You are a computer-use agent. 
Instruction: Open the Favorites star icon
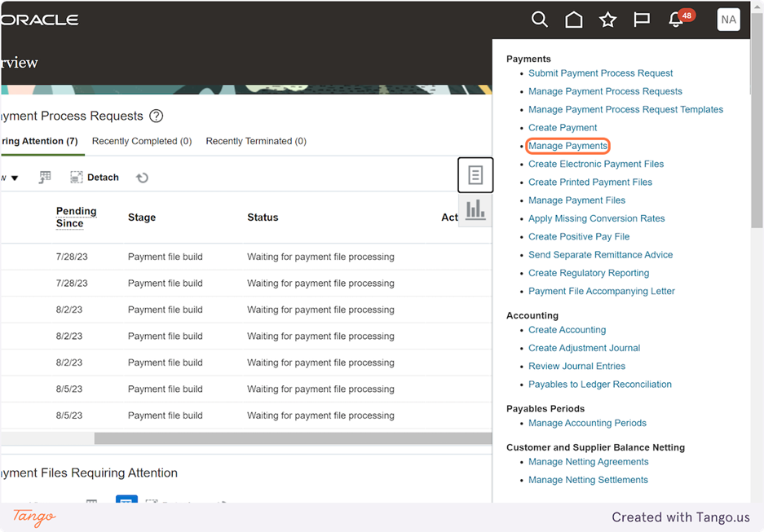tap(607, 20)
